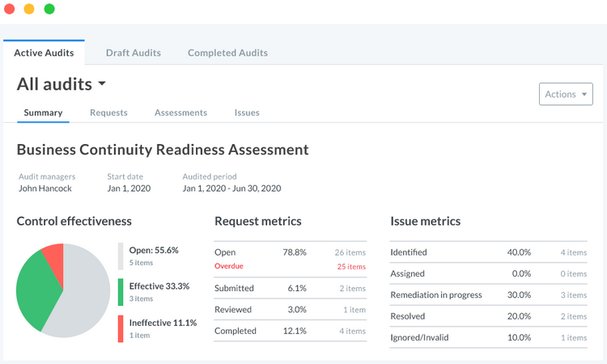
Task: Click the 3 items link for Remediation in progress
Action: click(574, 295)
